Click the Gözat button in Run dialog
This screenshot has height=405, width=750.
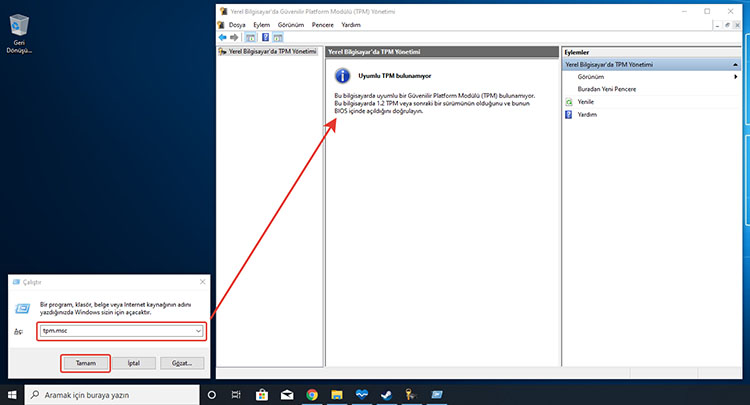click(182, 363)
